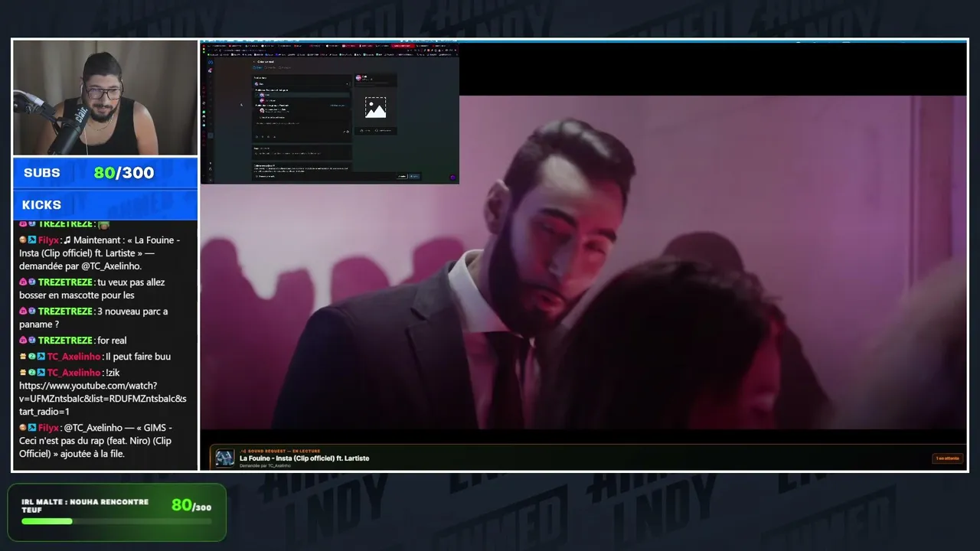
Task: Open TC_Axelinho's name on the "!zik" message
Action: (73, 373)
